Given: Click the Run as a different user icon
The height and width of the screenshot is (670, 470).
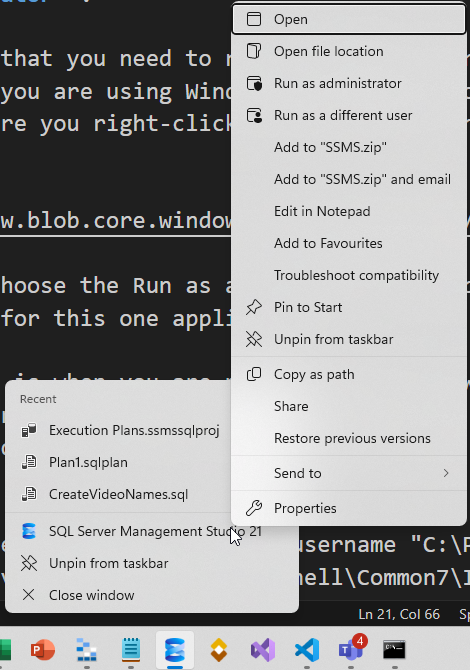Looking at the screenshot, I should [254, 115].
